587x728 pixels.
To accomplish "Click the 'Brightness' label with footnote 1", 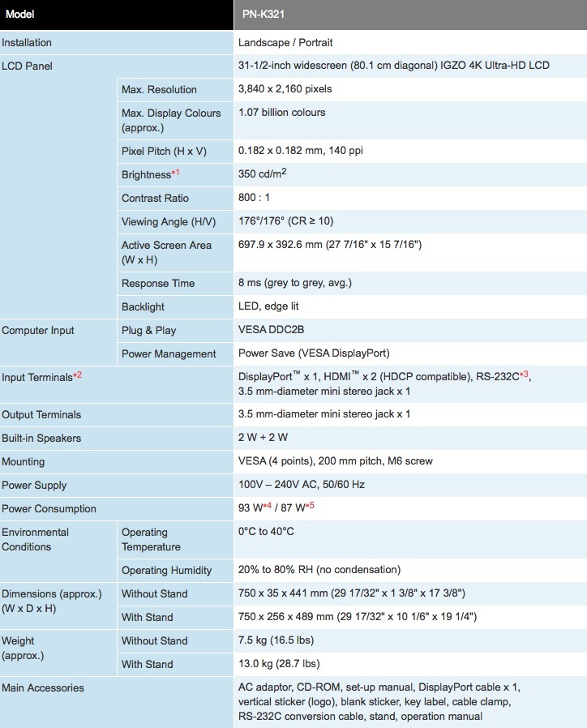I will pyautogui.click(x=151, y=174).
